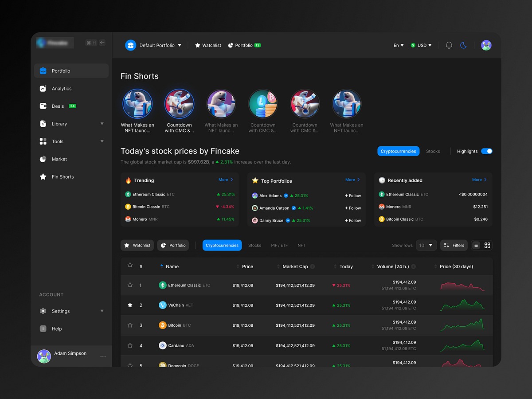Open the Litecoin coins Countdown short
This screenshot has width=532, height=399.
coord(263,104)
